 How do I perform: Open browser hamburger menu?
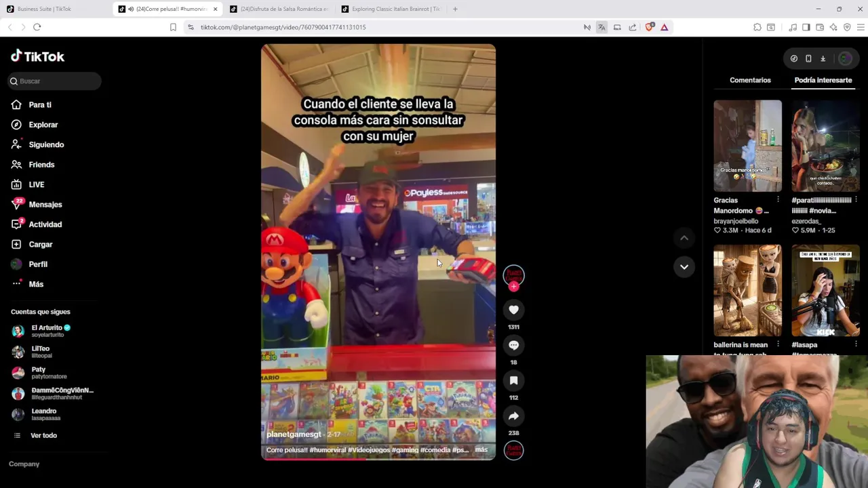tap(861, 27)
